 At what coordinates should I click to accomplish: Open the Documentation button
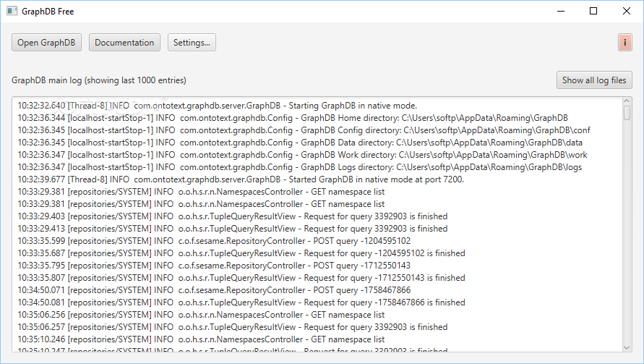click(x=124, y=43)
